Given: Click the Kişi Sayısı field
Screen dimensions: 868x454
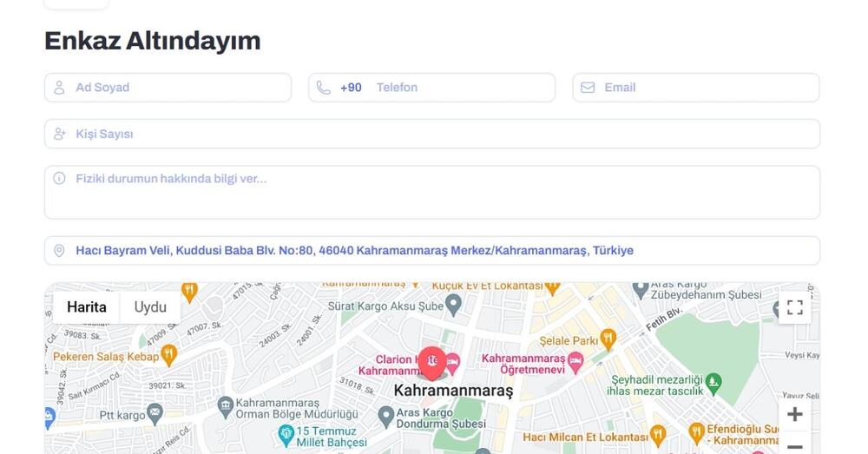Looking at the screenshot, I should click(x=431, y=134).
